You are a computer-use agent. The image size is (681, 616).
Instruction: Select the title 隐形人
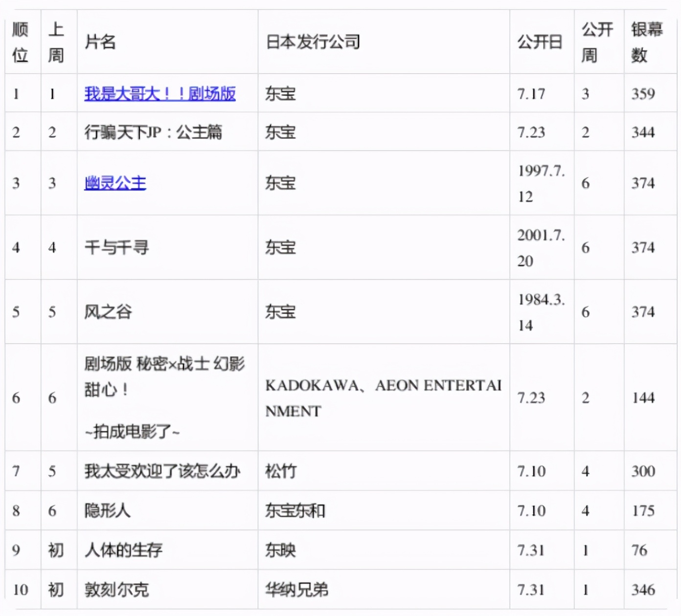pyautogui.click(x=107, y=511)
